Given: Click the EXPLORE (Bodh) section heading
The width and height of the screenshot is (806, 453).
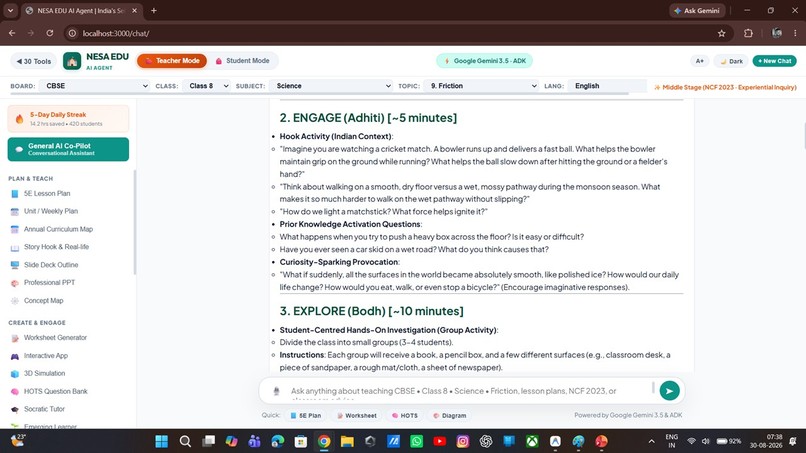Looking at the screenshot, I should click(371, 311).
